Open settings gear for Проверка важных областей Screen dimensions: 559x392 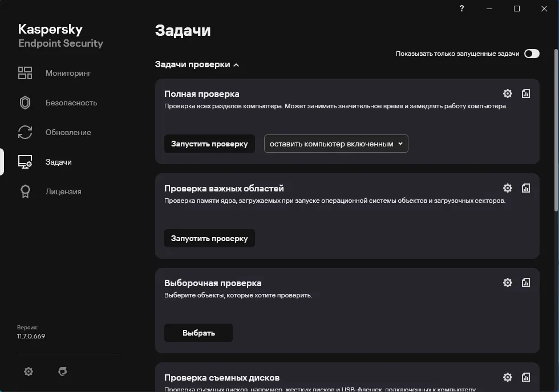(x=508, y=188)
